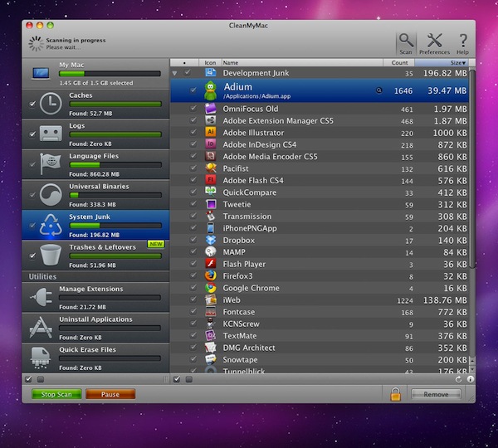498x448 pixels.
Task: Select the Trashes & Leftovers bin icon
Action: click(51, 255)
